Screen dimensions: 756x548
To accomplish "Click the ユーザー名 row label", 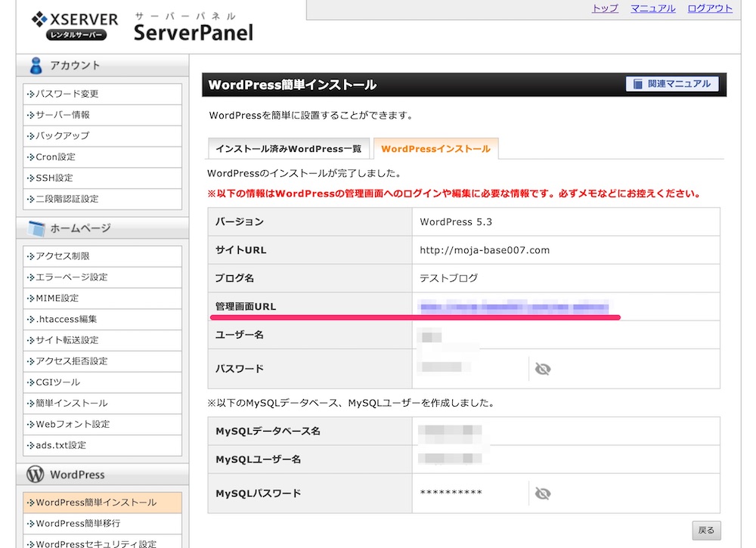I will pos(239,335).
